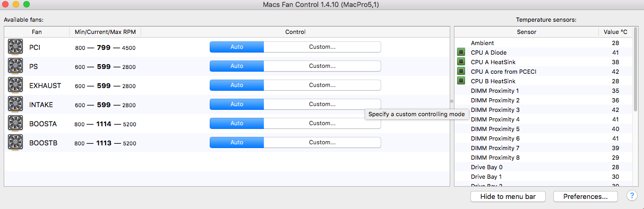This screenshot has width=644, height=209.
Task: Click the Sensor column header
Action: [x=526, y=32]
